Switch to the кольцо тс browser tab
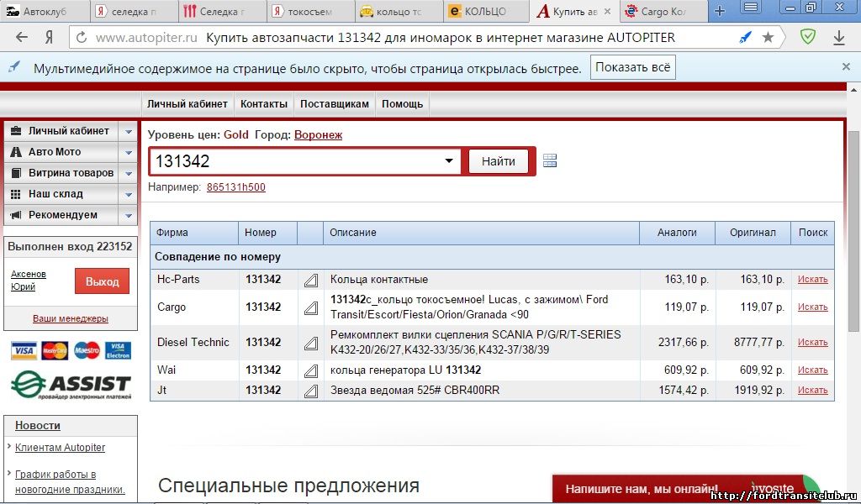 [x=398, y=11]
